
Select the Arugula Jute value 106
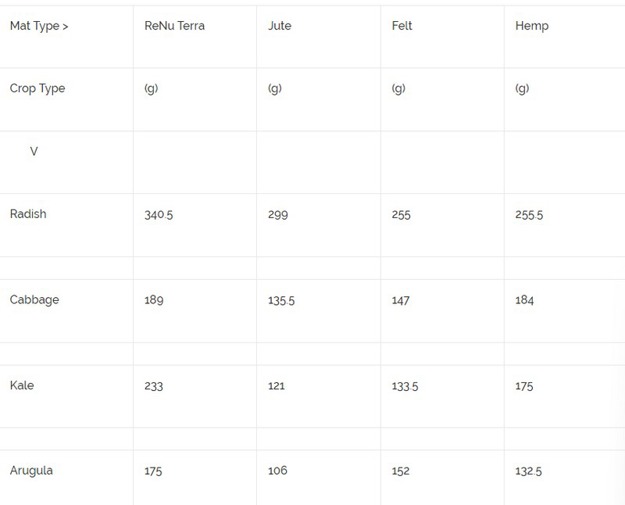[278, 471]
